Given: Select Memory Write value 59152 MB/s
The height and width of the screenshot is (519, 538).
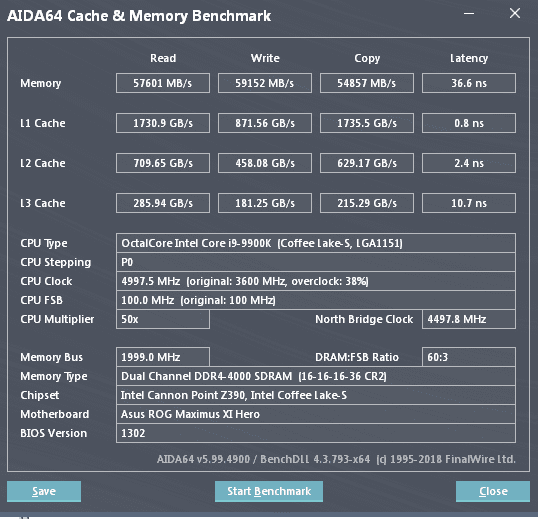Looking at the screenshot, I should pyautogui.click(x=265, y=83).
